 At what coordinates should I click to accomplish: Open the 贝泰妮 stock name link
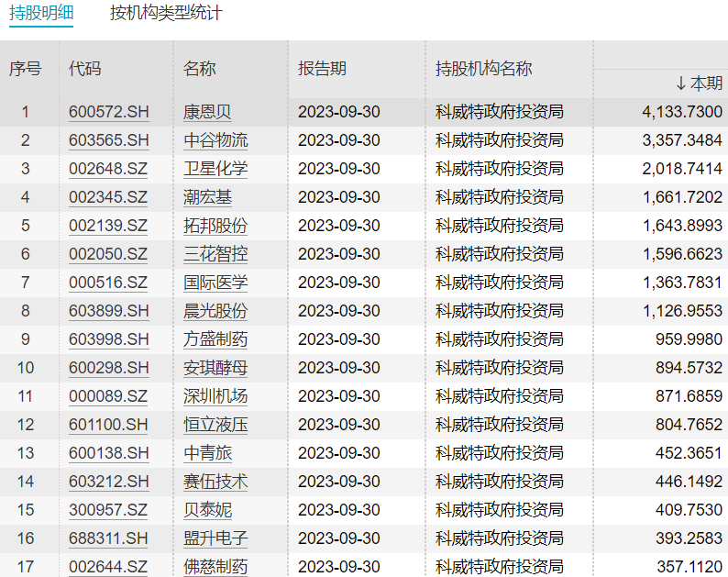pyautogui.click(x=207, y=510)
